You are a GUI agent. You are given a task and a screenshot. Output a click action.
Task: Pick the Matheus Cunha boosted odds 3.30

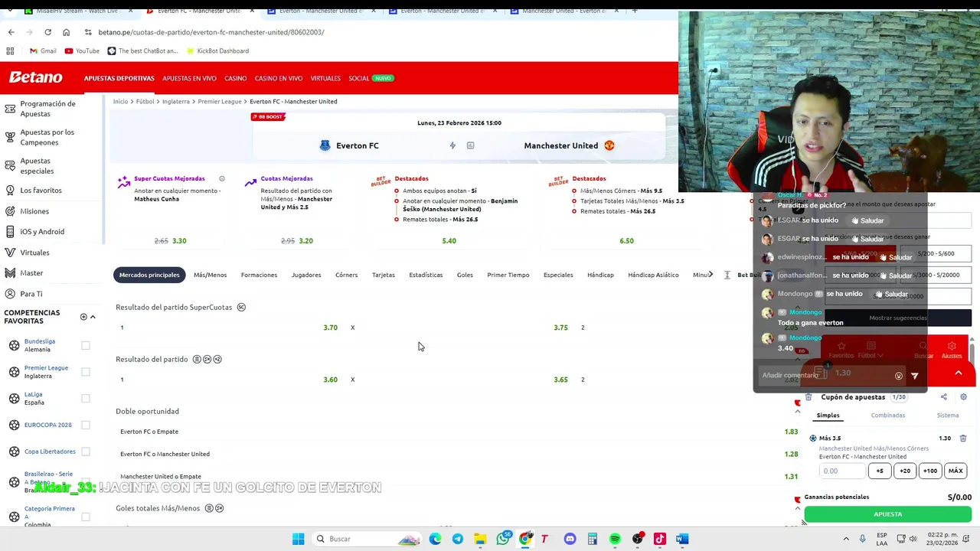179,240
